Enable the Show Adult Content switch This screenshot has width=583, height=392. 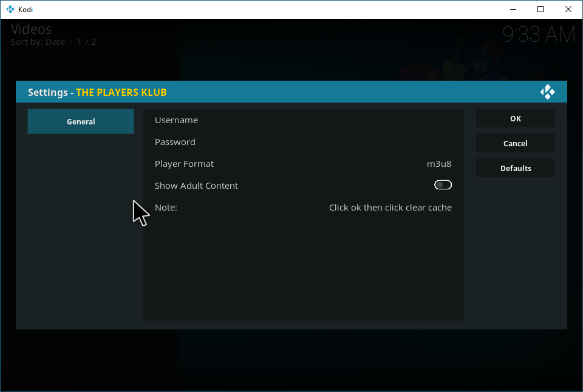point(443,185)
